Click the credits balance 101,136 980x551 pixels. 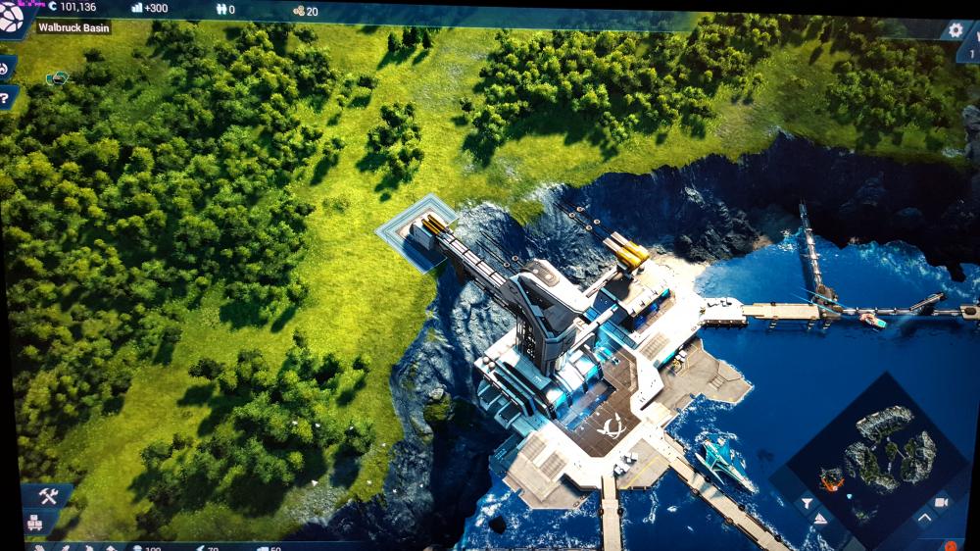pyautogui.click(x=78, y=8)
